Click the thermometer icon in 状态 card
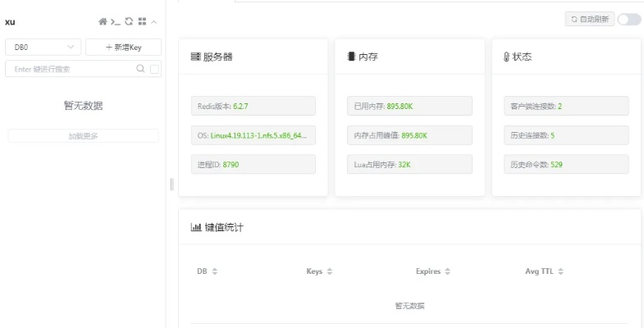 (x=506, y=57)
